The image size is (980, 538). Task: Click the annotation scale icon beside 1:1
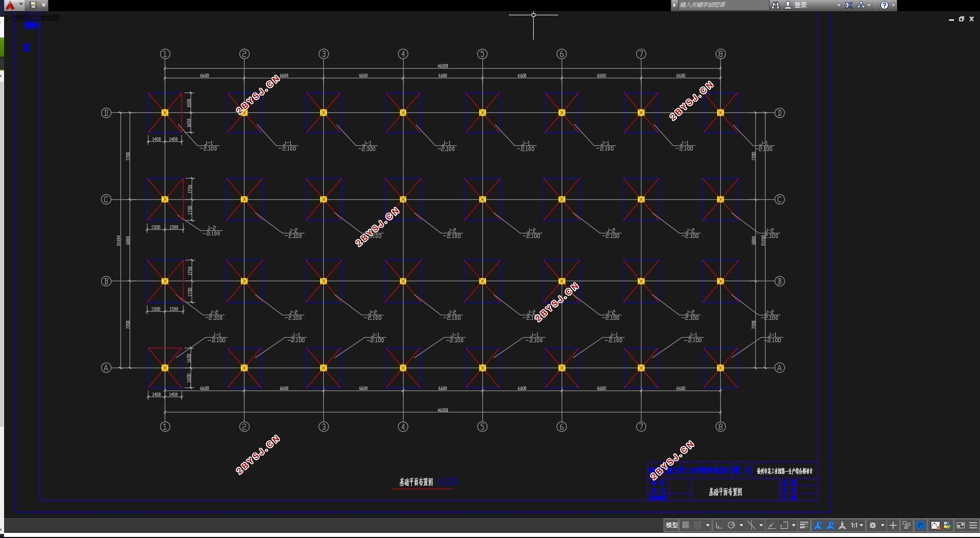(842, 525)
